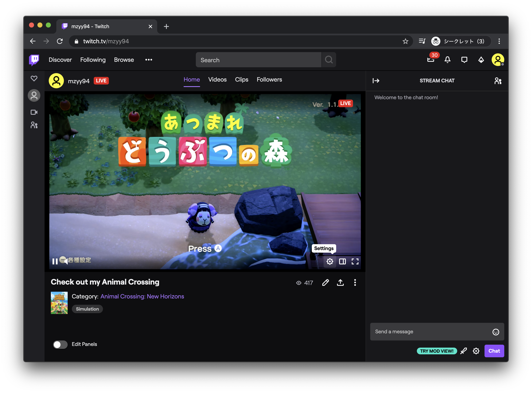Click the Check out my Animal Crossing title

(105, 282)
